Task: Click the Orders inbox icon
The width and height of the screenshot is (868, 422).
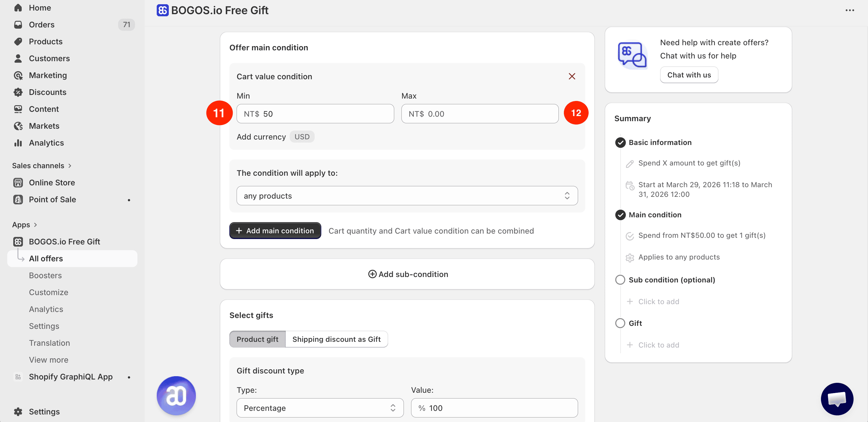Action: [x=18, y=24]
